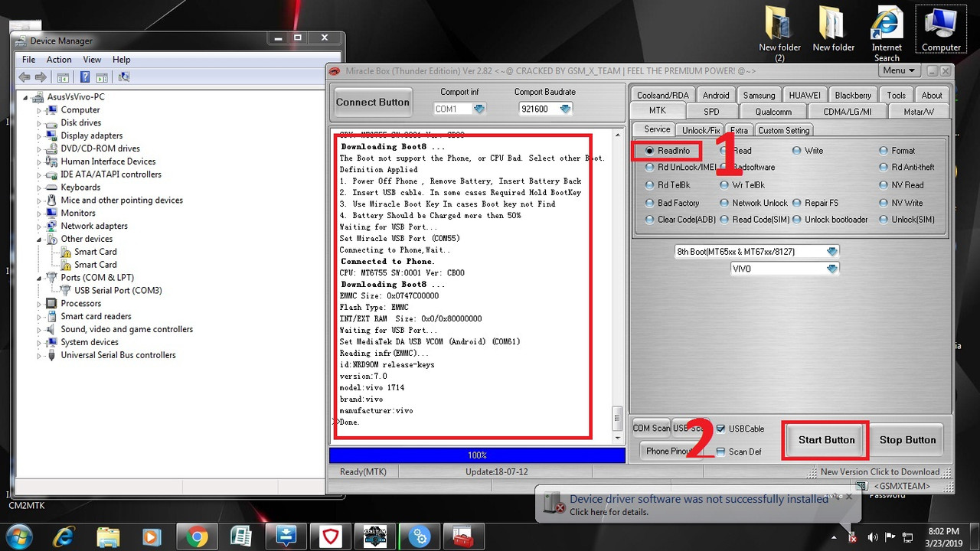980x551 pixels.
Task: Click the red toolbox icon in taskbar
Action: [x=463, y=536]
